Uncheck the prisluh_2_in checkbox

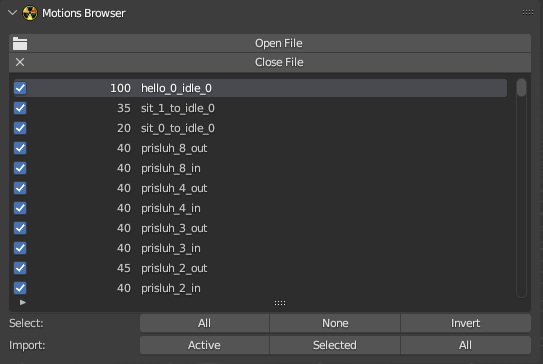pyautogui.click(x=20, y=288)
